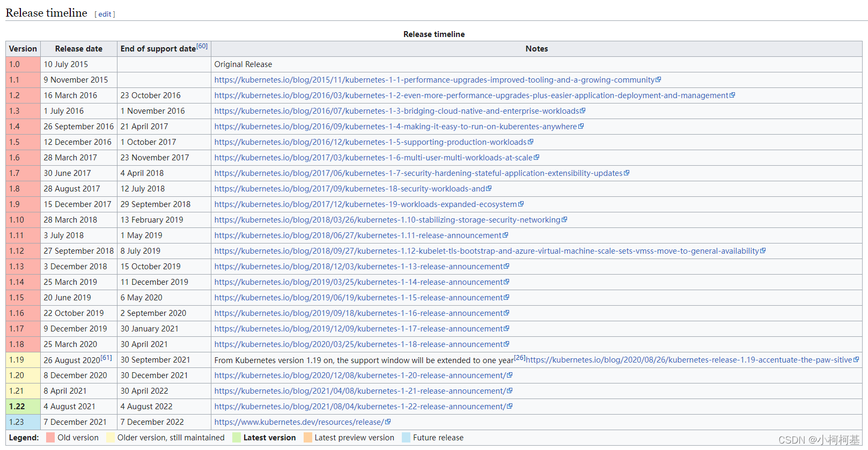Image resolution: width=868 pixels, height=450 pixels.
Task: Click the external-link icon after the 1.1 URL
Action: point(658,80)
